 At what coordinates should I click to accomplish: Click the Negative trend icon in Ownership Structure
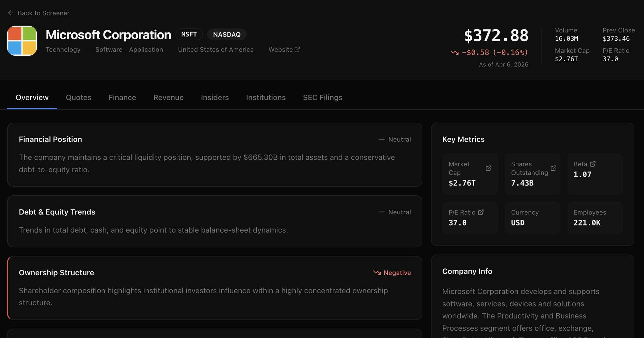(x=377, y=273)
